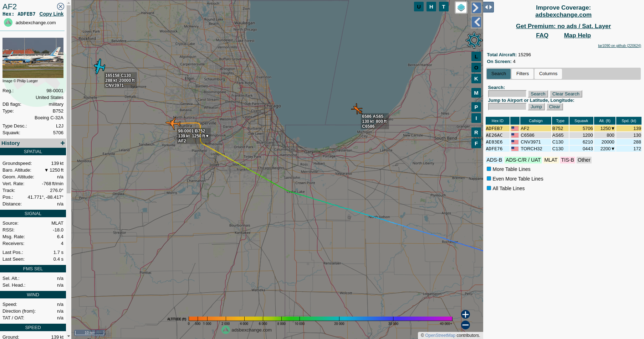Click the adsbexchange logo in info panel

[x=8, y=22]
